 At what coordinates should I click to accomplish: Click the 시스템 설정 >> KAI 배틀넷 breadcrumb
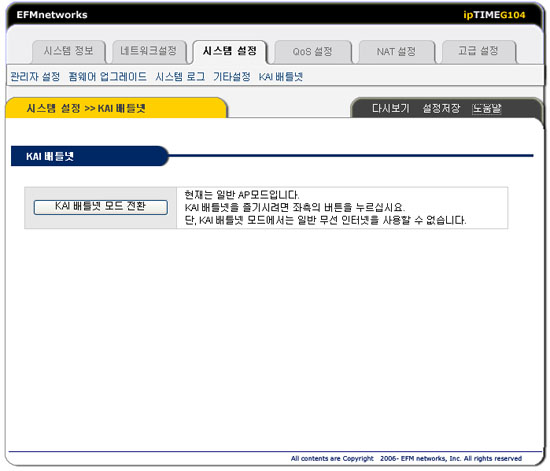tap(86, 108)
